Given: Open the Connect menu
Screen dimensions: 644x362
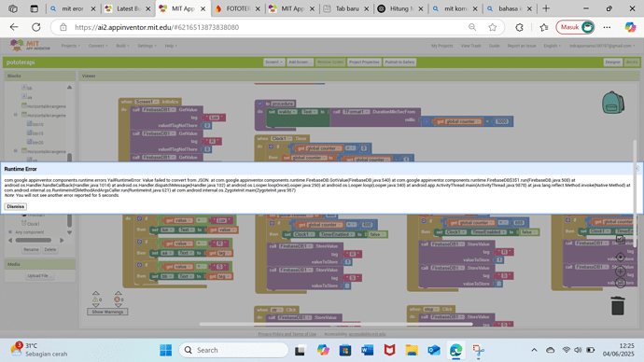Looking at the screenshot, I should pos(98,46).
